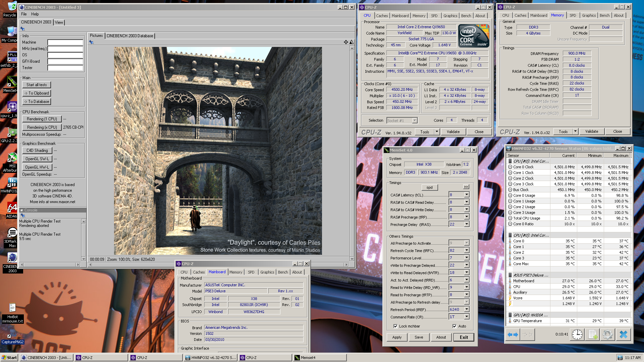This screenshot has width=644, height=362.
Task: Click >> expand button in MemSet Timings
Action: (x=466, y=187)
